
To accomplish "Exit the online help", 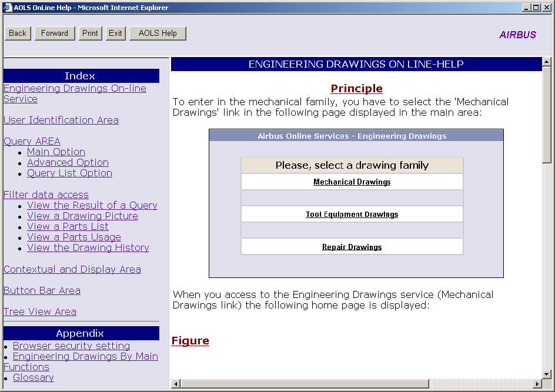I will (115, 33).
